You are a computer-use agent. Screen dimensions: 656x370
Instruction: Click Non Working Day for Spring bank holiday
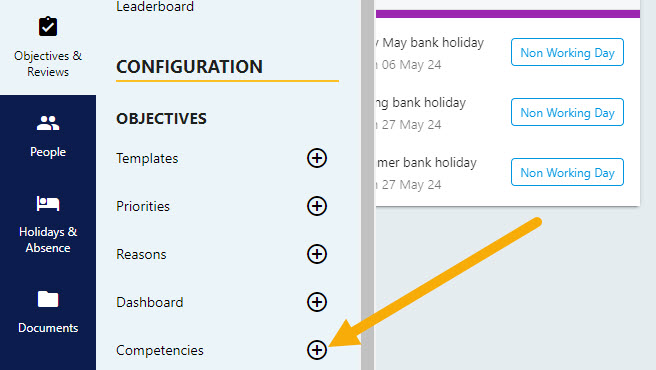click(x=567, y=112)
